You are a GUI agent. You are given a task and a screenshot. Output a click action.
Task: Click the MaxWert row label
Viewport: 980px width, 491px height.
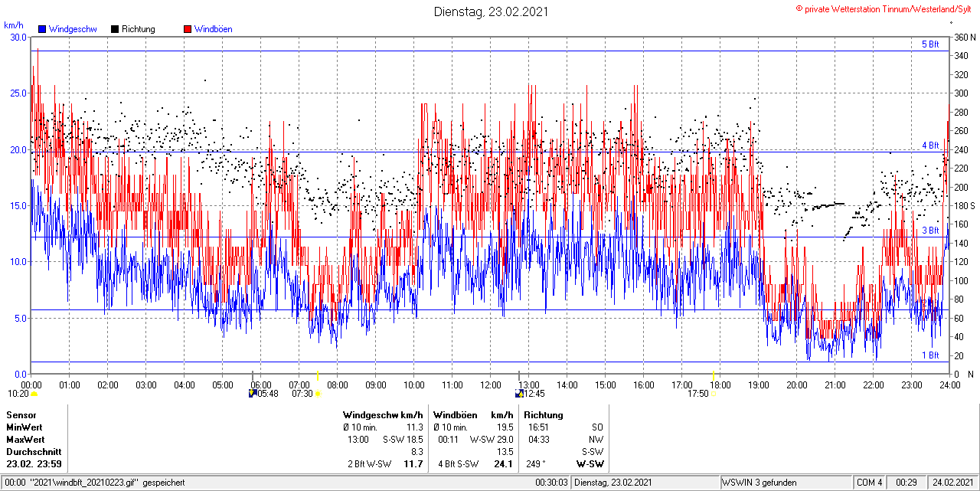tap(25, 440)
